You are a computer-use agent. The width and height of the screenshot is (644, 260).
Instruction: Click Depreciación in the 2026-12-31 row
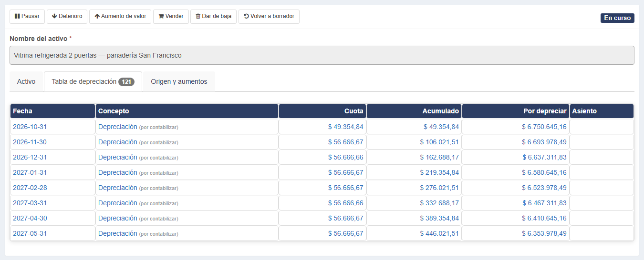click(x=118, y=157)
